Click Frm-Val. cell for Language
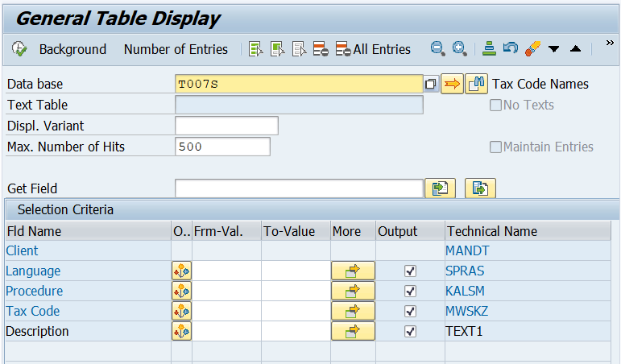This screenshot has height=364, width=621. pyautogui.click(x=226, y=271)
